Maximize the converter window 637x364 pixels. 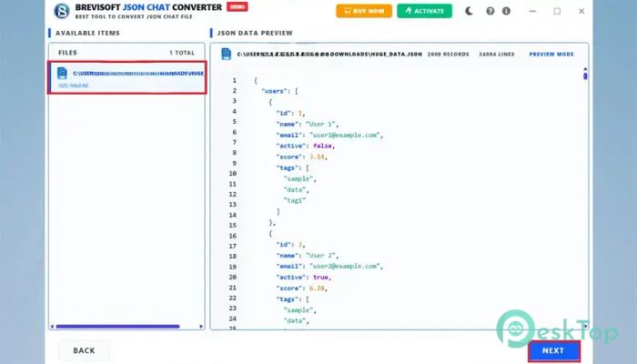[x=557, y=11]
